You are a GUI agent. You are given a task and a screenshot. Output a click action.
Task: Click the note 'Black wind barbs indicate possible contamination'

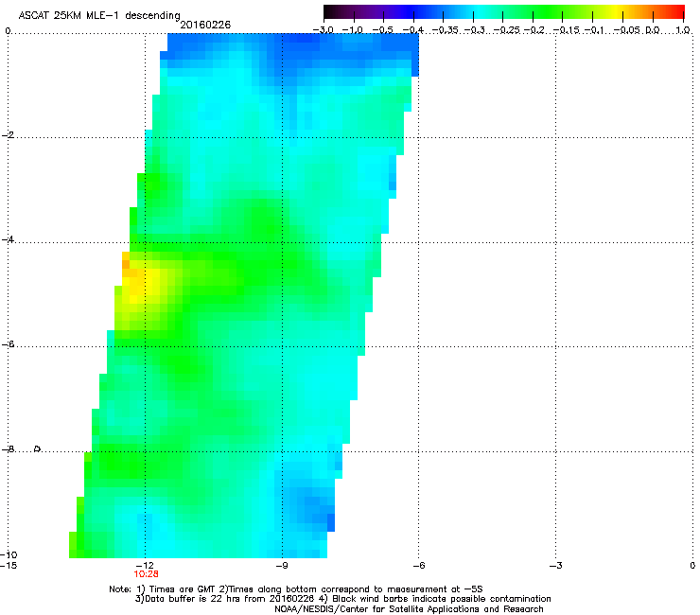pyautogui.click(x=442, y=599)
